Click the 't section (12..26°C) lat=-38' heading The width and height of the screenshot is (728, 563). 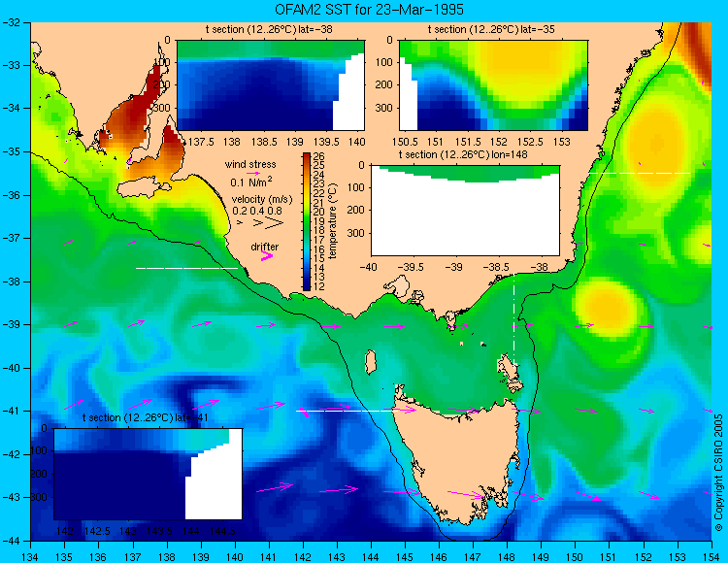coord(269,30)
